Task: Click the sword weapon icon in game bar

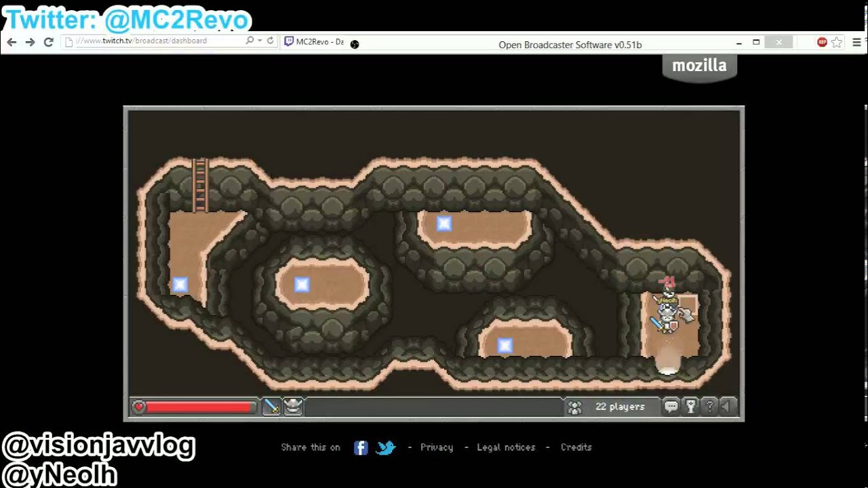Action: tap(271, 407)
